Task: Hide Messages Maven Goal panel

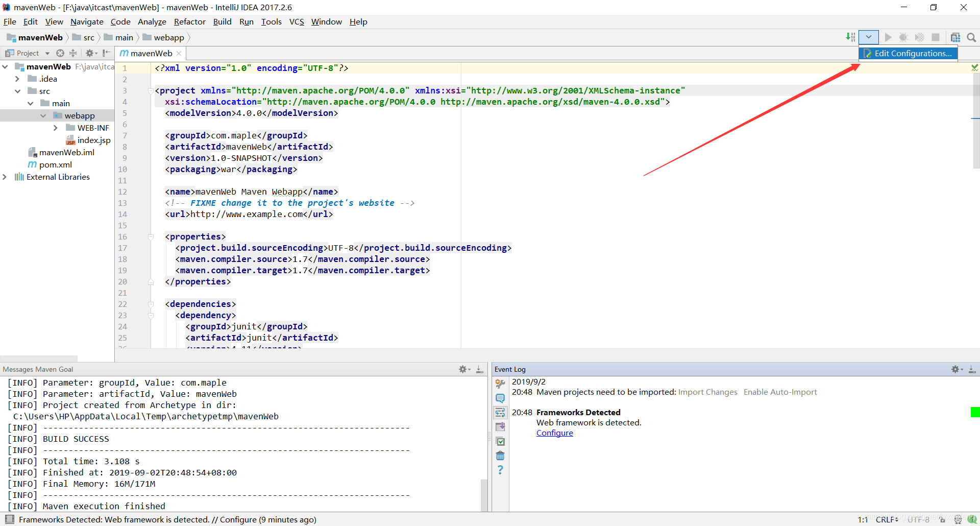Action: click(x=480, y=369)
